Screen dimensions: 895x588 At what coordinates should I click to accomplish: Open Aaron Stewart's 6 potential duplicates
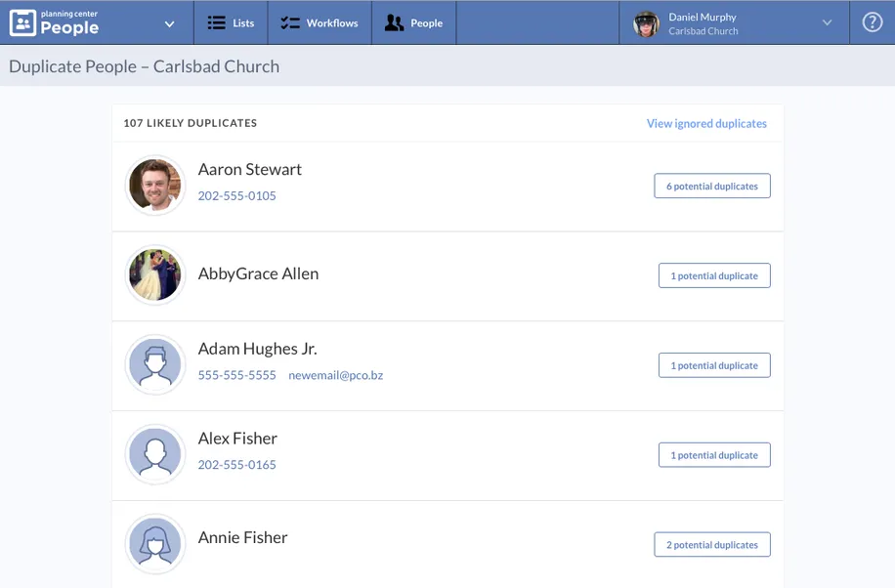click(x=711, y=186)
